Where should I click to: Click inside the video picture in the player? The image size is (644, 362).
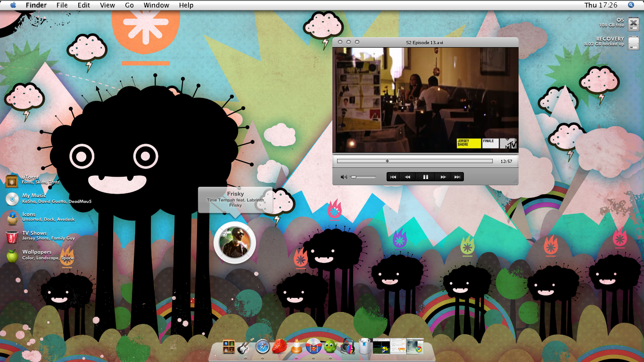(x=425, y=100)
